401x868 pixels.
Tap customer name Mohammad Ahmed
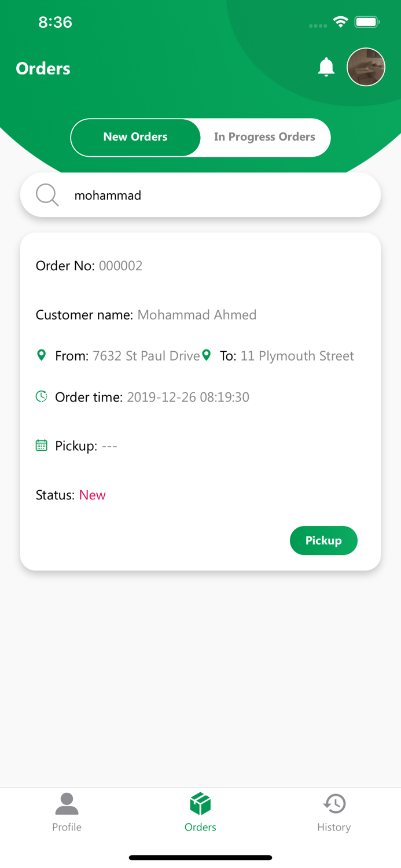(197, 315)
